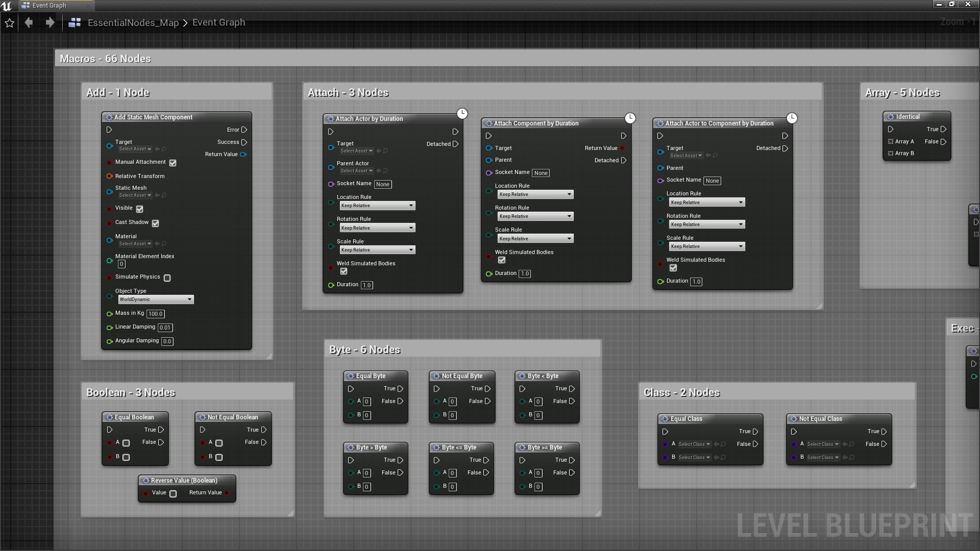Click clock icon on Attach Actor by Duration
The height and width of the screenshot is (551, 980).
click(x=462, y=113)
